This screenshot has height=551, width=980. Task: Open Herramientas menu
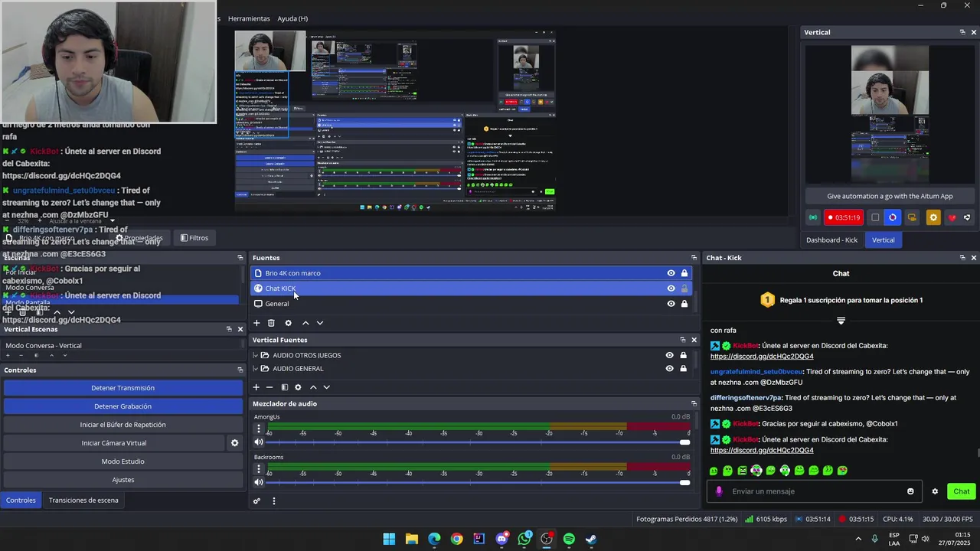click(249, 18)
